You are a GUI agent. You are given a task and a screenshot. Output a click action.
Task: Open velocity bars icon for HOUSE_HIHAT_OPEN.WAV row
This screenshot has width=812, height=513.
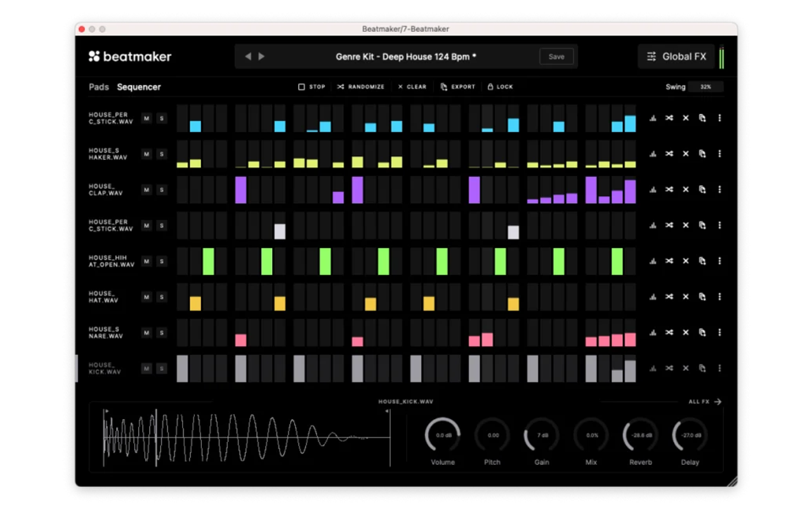(x=653, y=261)
